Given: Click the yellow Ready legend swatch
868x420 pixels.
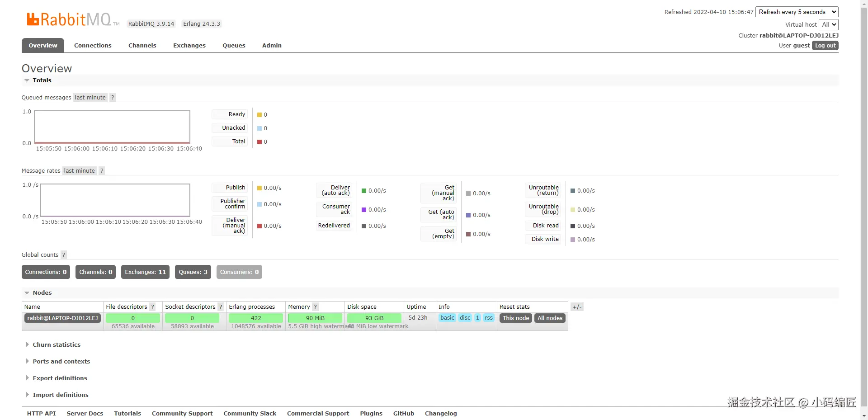Looking at the screenshot, I should click(x=259, y=115).
